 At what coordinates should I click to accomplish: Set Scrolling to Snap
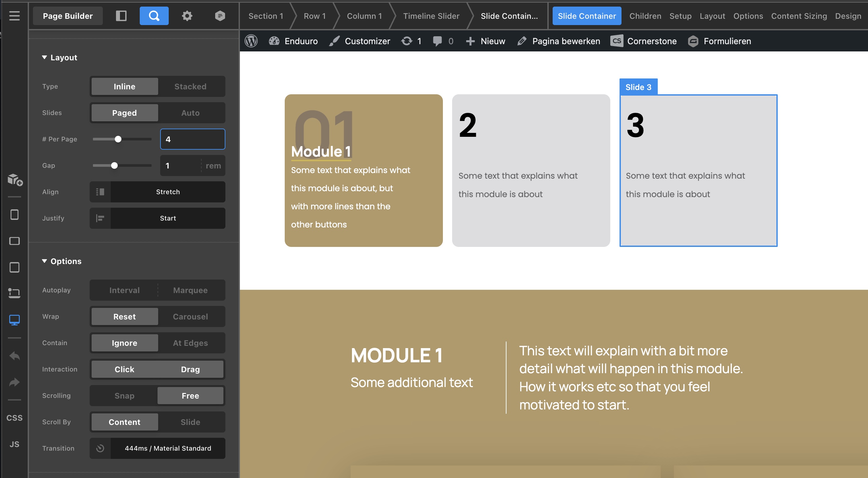124,395
